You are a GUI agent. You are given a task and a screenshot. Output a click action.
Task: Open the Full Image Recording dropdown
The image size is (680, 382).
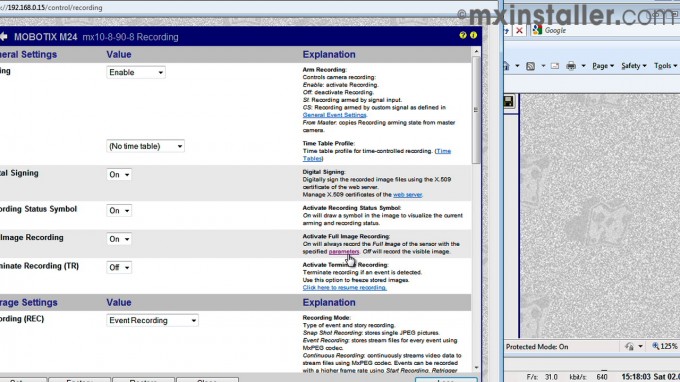[119, 239]
